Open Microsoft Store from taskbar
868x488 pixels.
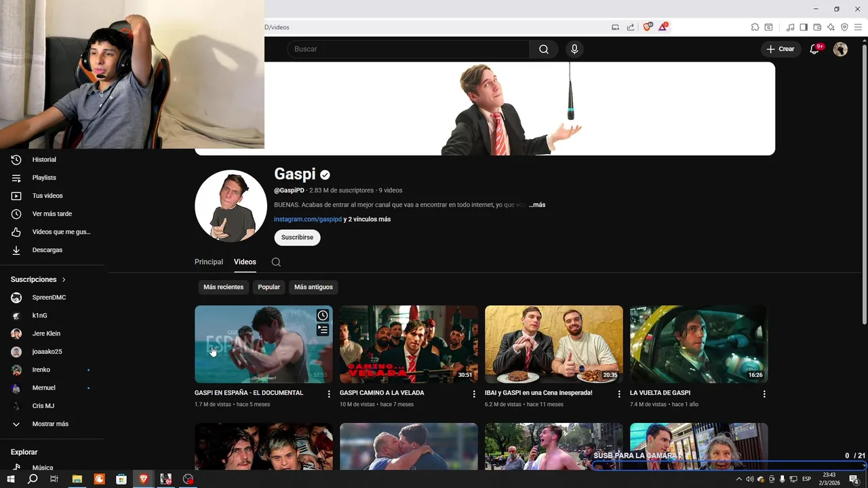(x=121, y=479)
